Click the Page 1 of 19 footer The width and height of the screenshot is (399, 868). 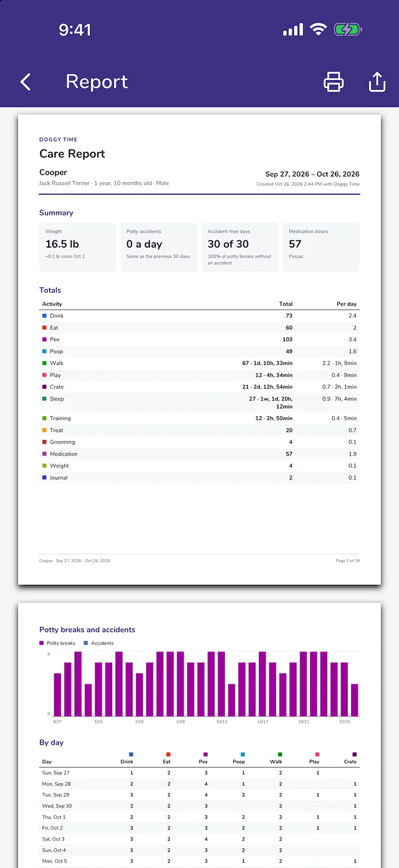[348, 561]
